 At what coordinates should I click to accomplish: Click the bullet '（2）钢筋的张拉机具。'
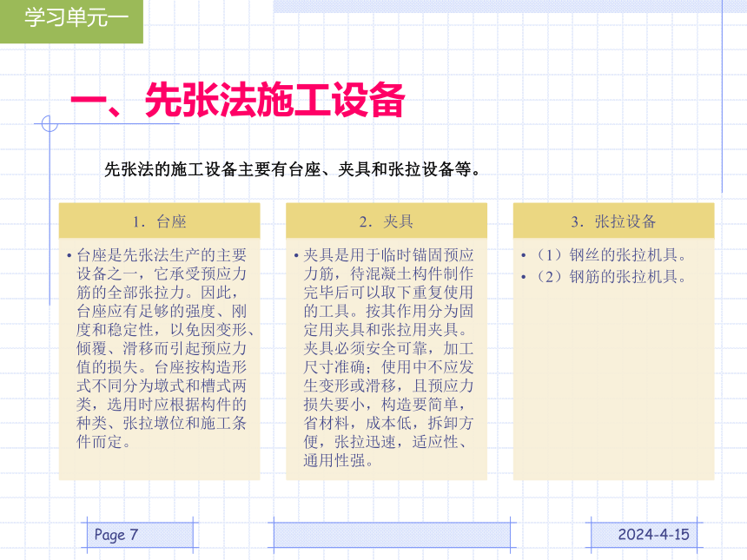click(611, 276)
